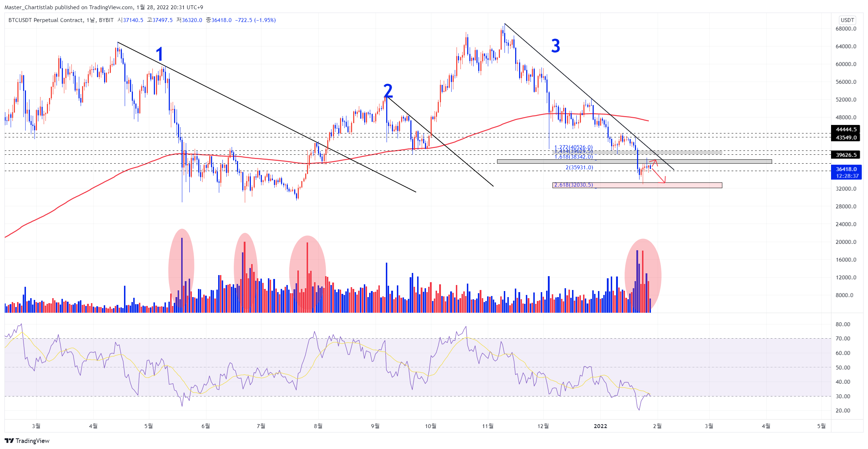The width and height of the screenshot is (868, 449).
Task: Click the 1.272(40526.0) Fibonacci label
Action: [573, 147]
